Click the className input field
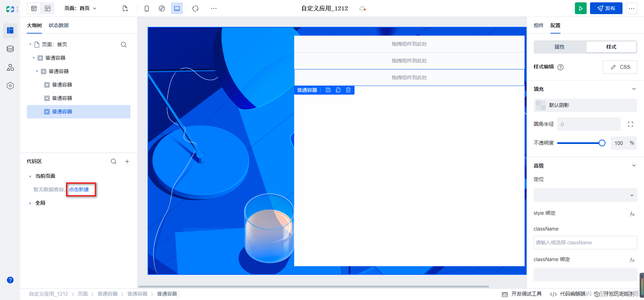The width and height of the screenshot is (644, 300). [585, 243]
